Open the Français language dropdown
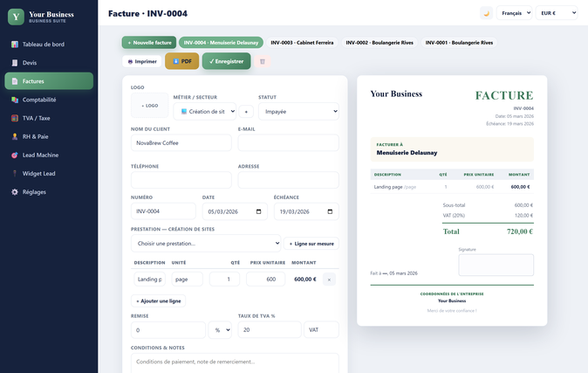Screen dimensions: 588x373 tap(514, 13)
